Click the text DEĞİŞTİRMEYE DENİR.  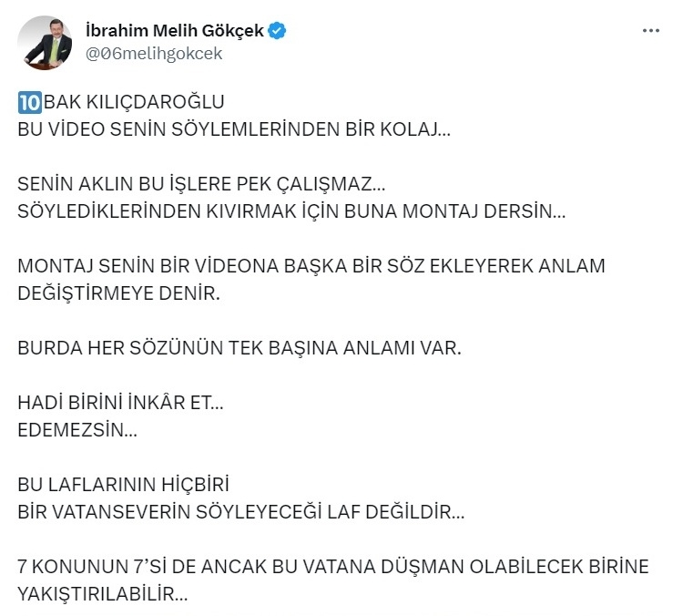(119, 293)
